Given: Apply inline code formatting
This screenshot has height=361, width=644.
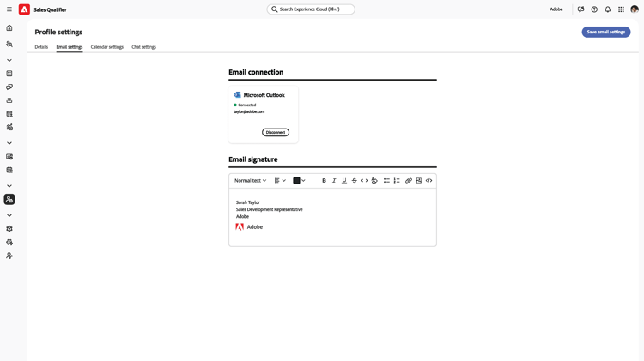Looking at the screenshot, I should 364,180.
